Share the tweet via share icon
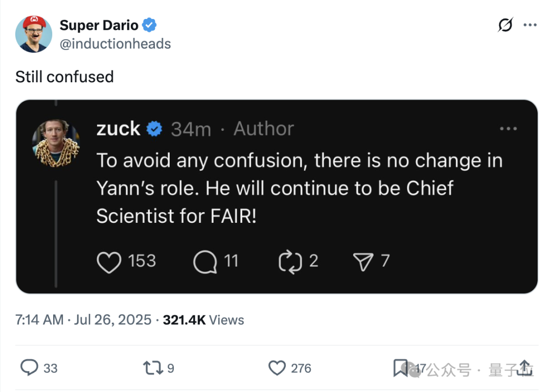The height and width of the screenshot is (392, 552). [x=525, y=367]
